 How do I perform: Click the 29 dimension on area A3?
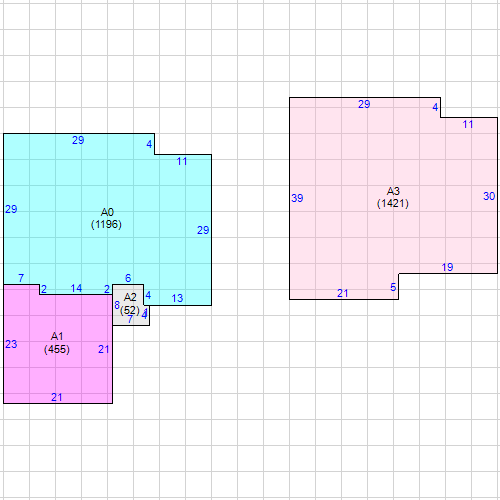pos(364,104)
